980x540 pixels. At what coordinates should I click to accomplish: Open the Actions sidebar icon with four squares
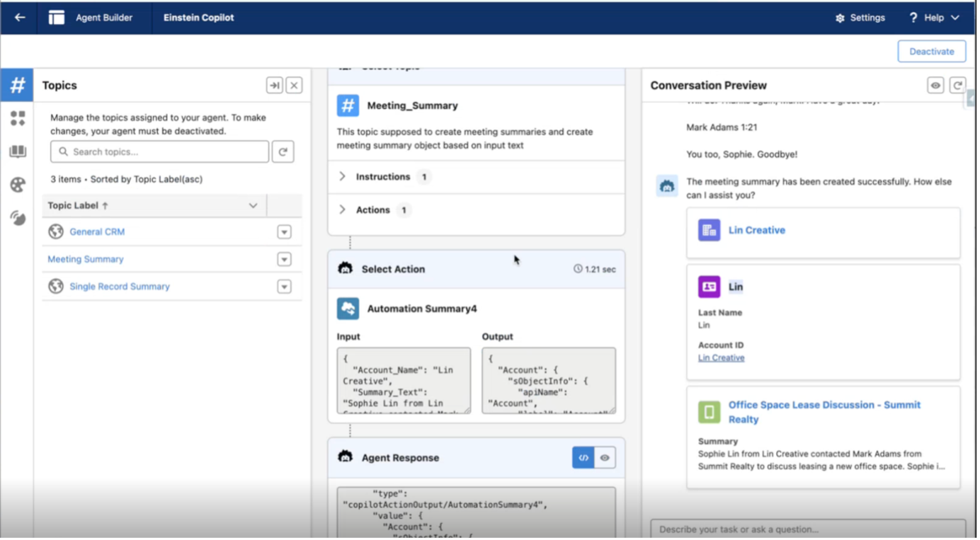click(x=18, y=118)
